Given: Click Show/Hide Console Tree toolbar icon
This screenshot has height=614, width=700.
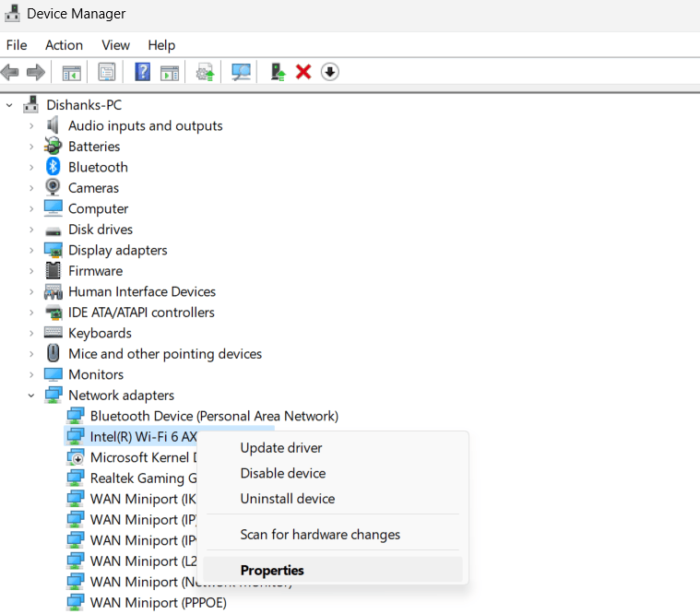Looking at the screenshot, I should point(71,72).
